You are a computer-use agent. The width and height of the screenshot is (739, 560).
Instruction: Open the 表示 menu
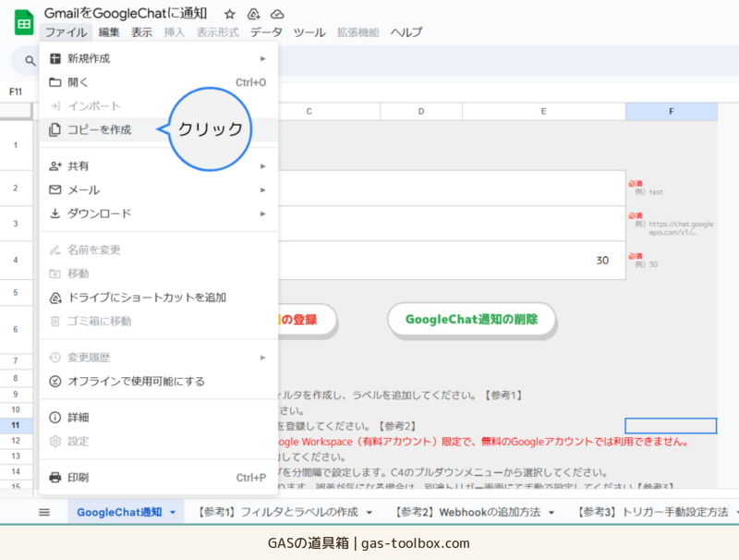(x=141, y=32)
